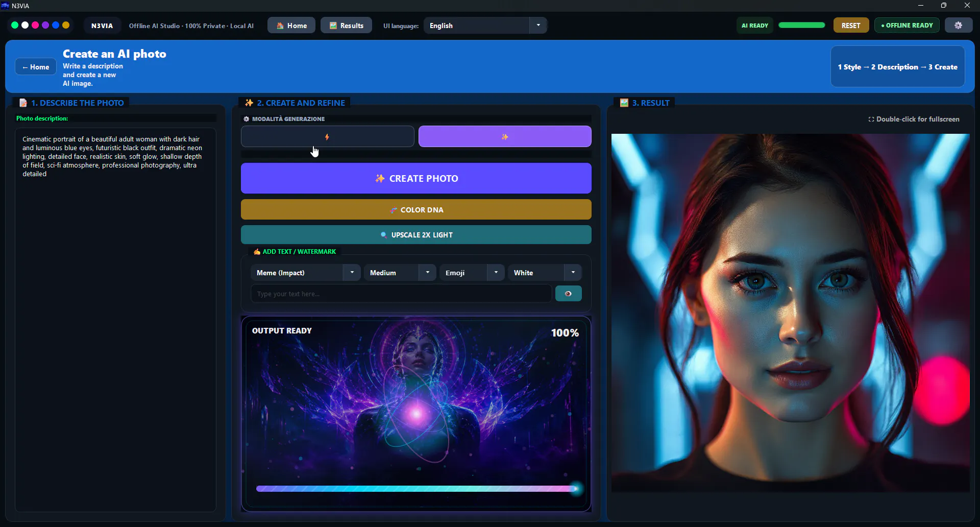Click the generation progress bar

coord(418,489)
